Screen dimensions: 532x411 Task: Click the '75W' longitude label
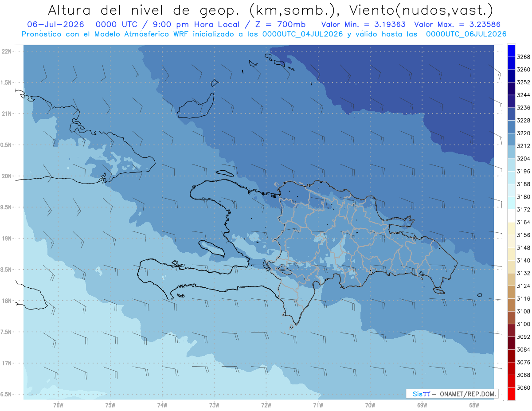110,405
